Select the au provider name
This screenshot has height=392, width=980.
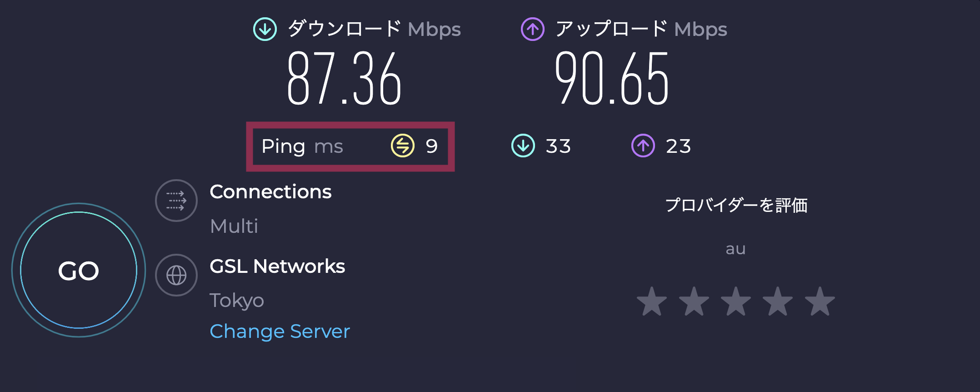point(735,248)
